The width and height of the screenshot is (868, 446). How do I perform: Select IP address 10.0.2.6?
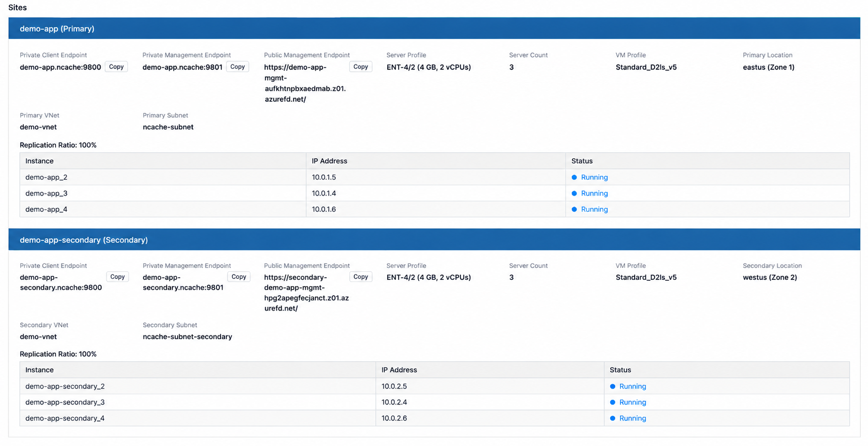(x=394, y=418)
